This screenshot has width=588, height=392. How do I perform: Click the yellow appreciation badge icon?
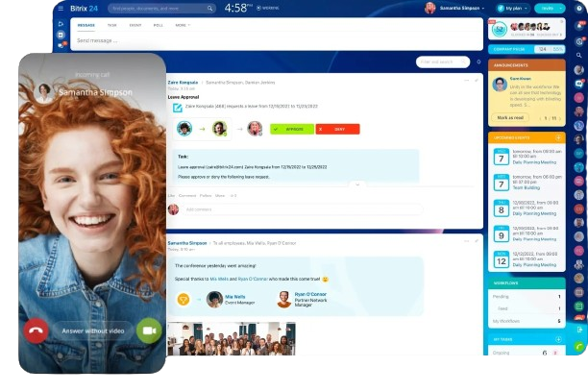tap(183, 300)
